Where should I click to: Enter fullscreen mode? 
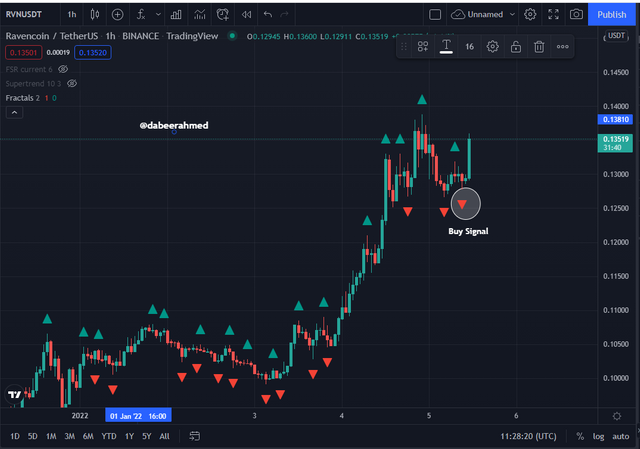tap(553, 15)
